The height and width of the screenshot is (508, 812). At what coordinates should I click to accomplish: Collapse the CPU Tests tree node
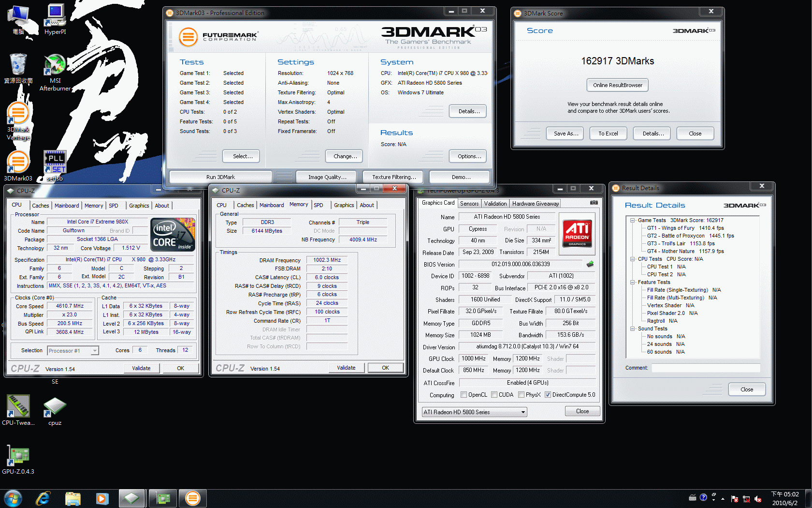coord(632,259)
